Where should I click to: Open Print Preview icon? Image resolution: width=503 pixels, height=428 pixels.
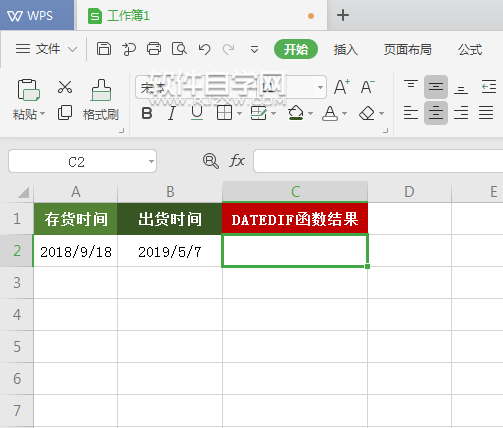(179, 49)
